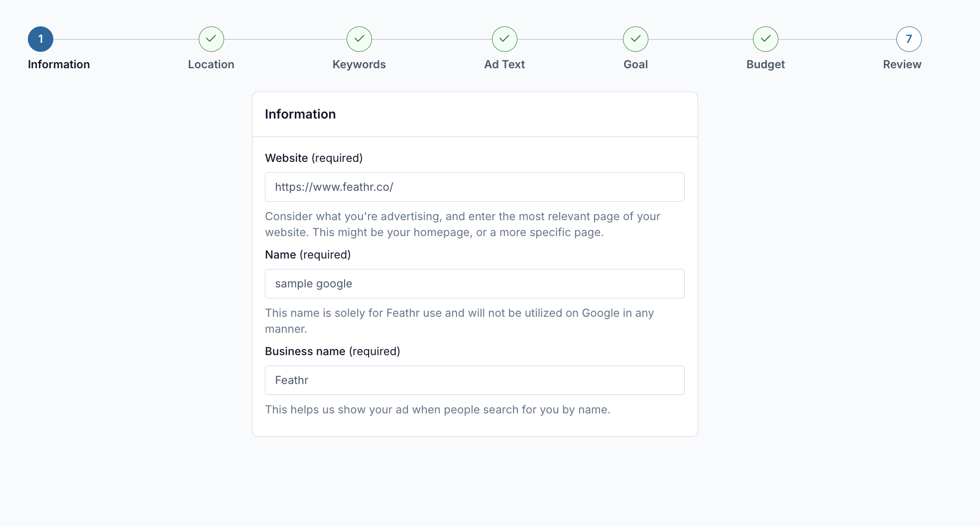980x527 pixels.
Task: Click the 'Website (required)' field label
Action: [x=314, y=158]
